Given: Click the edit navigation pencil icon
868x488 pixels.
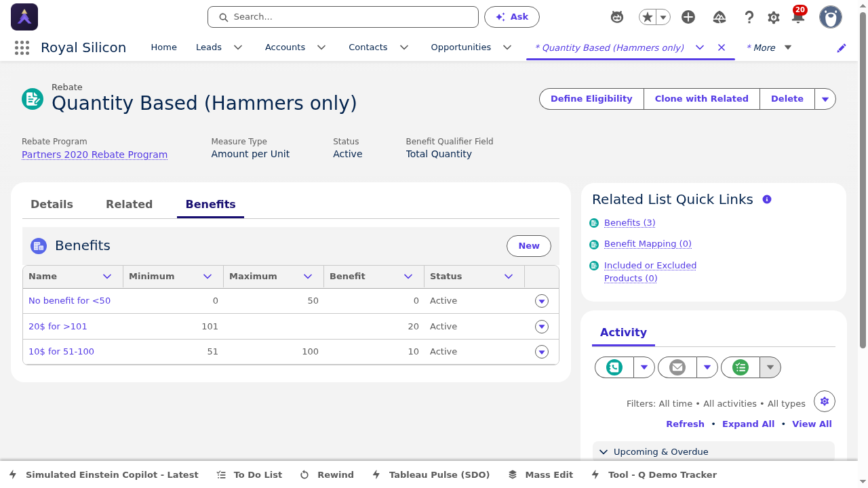Looking at the screenshot, I should pos(842,47).
